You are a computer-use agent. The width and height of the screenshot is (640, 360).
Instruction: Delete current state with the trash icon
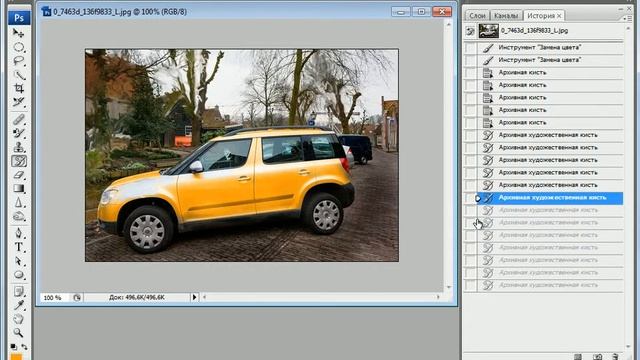pyautogui.click(x=615, y=357)
